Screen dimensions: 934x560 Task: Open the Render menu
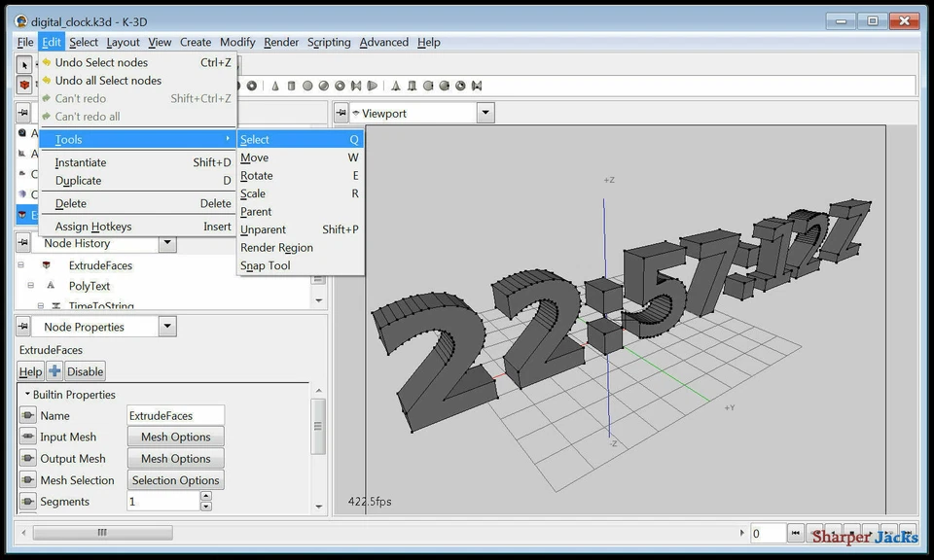[281, 42]
